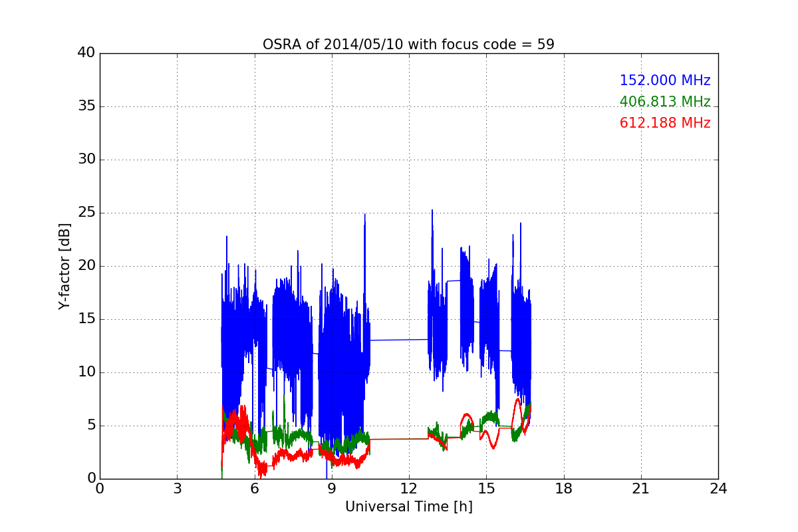
Task: Select the 152.000 MHz legend label
Action: coord(665,80)
